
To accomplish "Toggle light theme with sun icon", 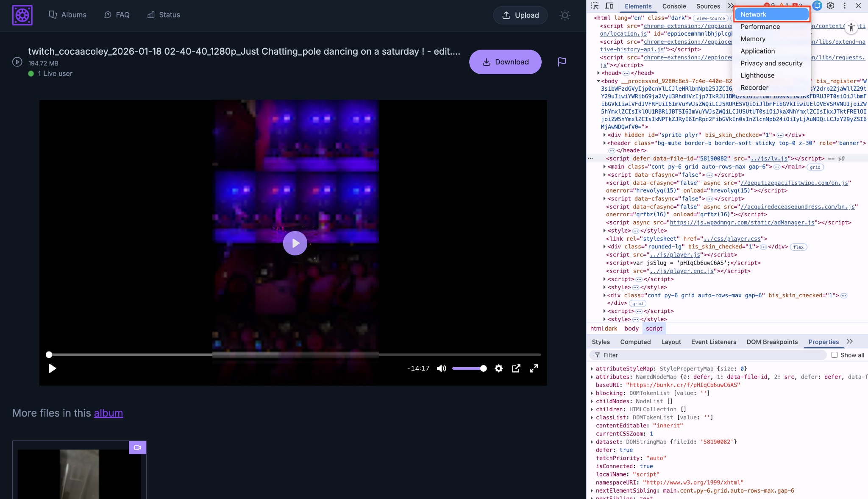I will click(x=565, y=15).
